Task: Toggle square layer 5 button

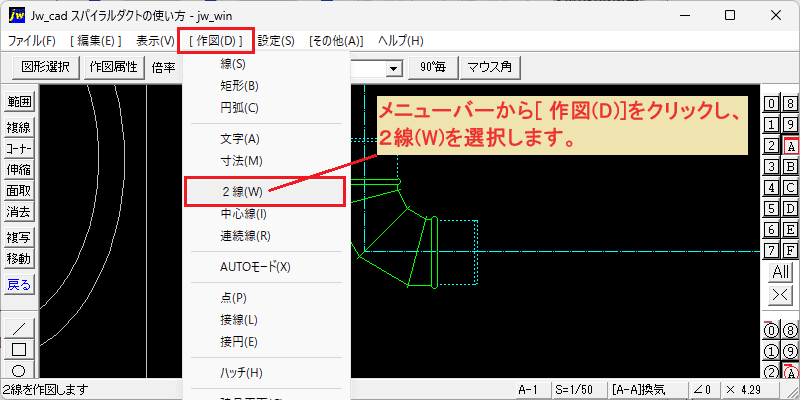Action: pyautogui.click(x=772, y=208)
